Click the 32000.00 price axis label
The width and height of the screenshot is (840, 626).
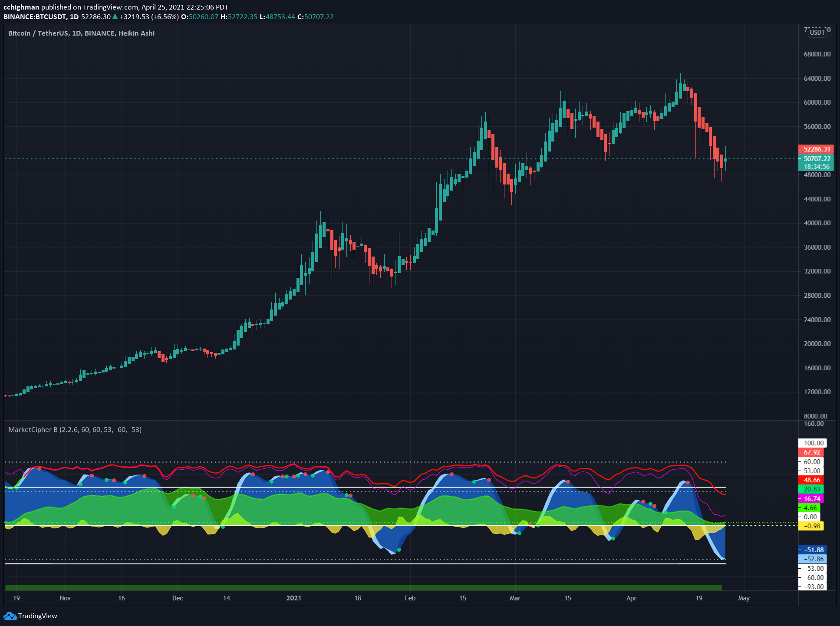(x=817, y=271)
